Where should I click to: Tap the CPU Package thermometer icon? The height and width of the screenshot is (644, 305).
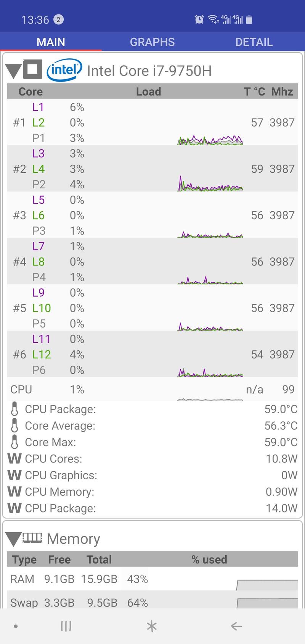tap(14, 409)
